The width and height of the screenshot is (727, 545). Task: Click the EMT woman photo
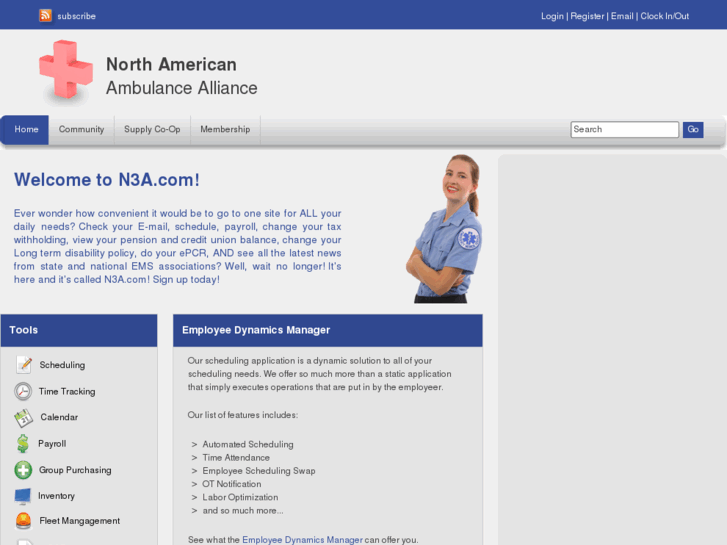[x=444, y=229]
